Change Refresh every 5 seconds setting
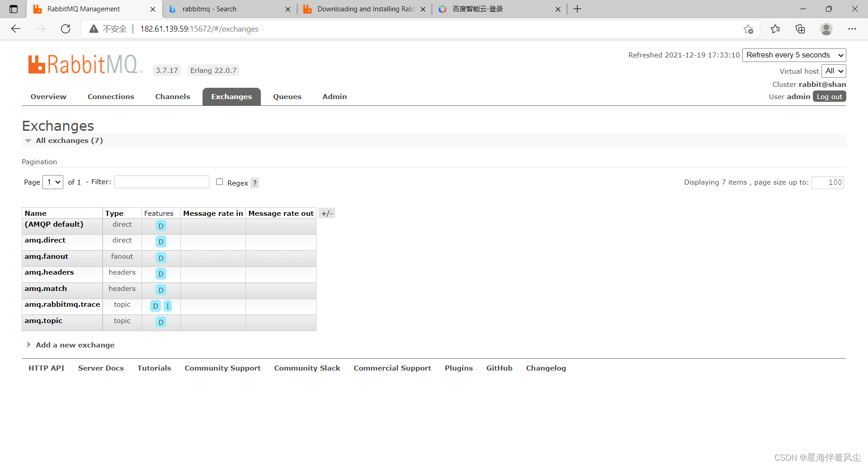868x466 pixels. tap(794, 55)
